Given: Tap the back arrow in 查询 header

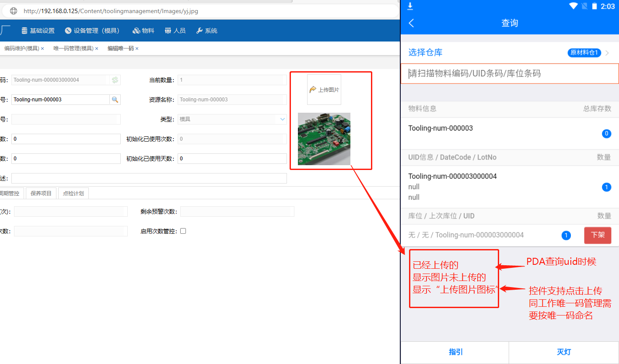Looking at the screenshot, I should [411, 23].
